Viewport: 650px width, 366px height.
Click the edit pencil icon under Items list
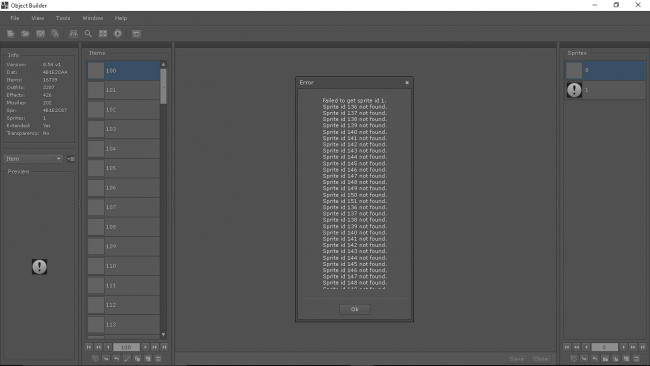coord(127,359)
